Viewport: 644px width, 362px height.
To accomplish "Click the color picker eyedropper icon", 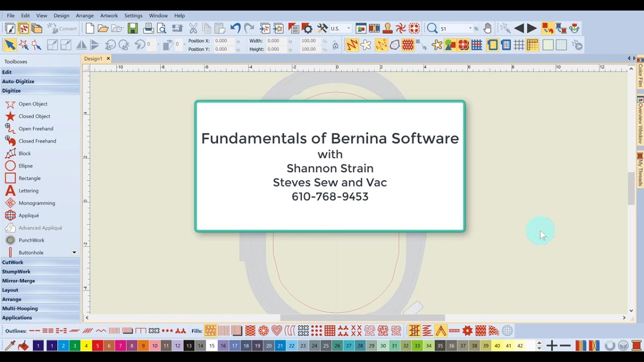I will click(x=10, y=346).
